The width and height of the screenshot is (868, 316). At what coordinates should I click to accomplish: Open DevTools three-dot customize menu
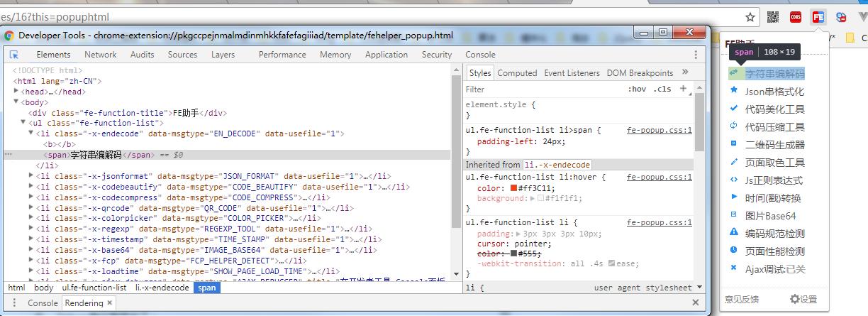[x=696, y=55]
